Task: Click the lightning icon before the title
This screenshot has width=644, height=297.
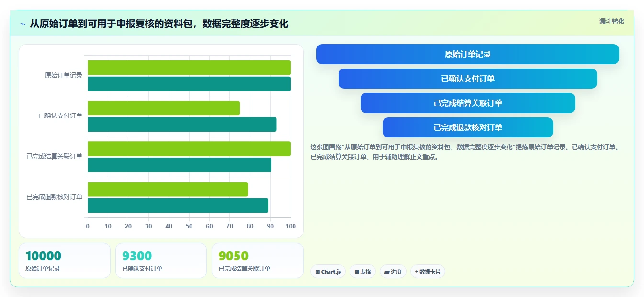Action: (23, 24)
